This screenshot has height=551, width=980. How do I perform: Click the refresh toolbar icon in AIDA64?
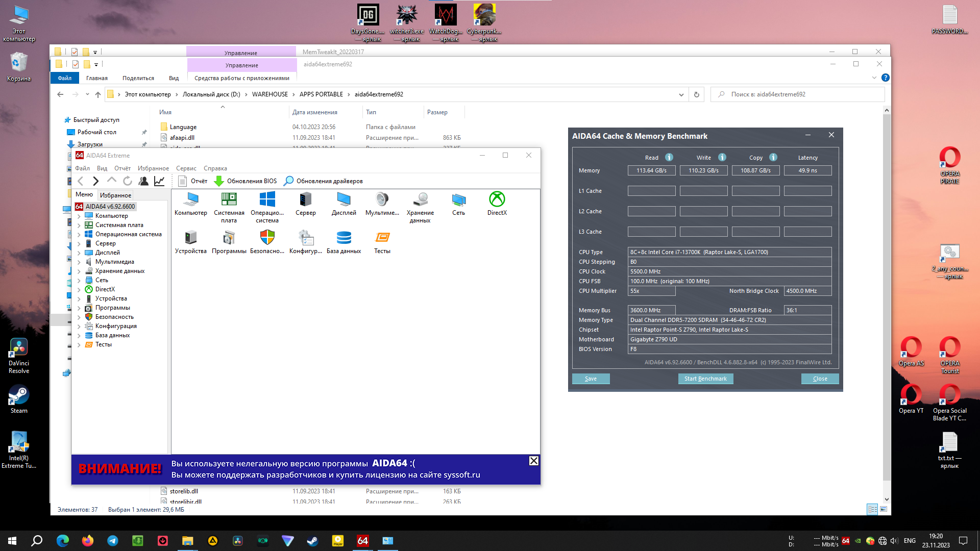coord(128,181)
